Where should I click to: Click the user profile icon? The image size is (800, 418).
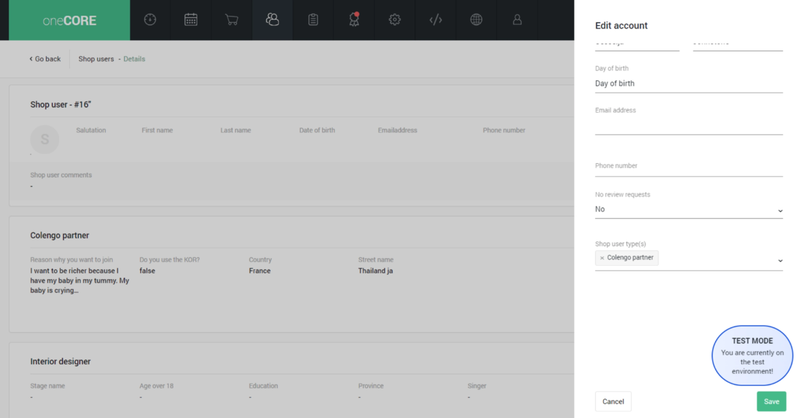(517, 20)
